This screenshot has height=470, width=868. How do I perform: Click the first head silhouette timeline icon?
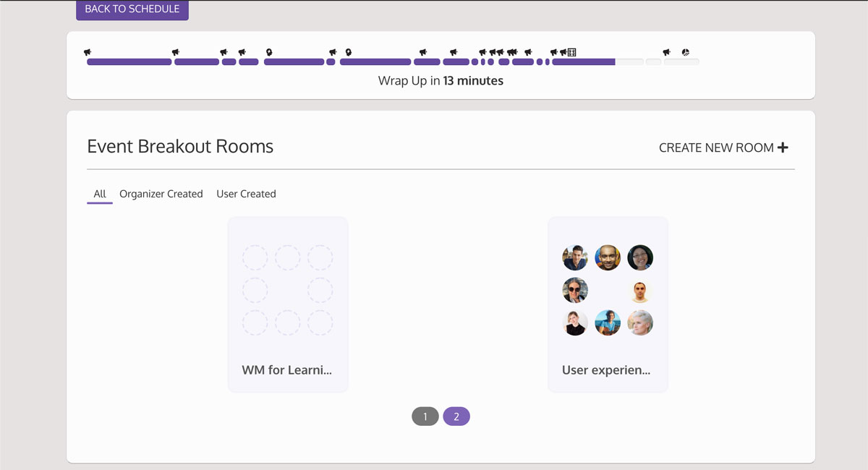pyautogui.click(x=269, y=52)
